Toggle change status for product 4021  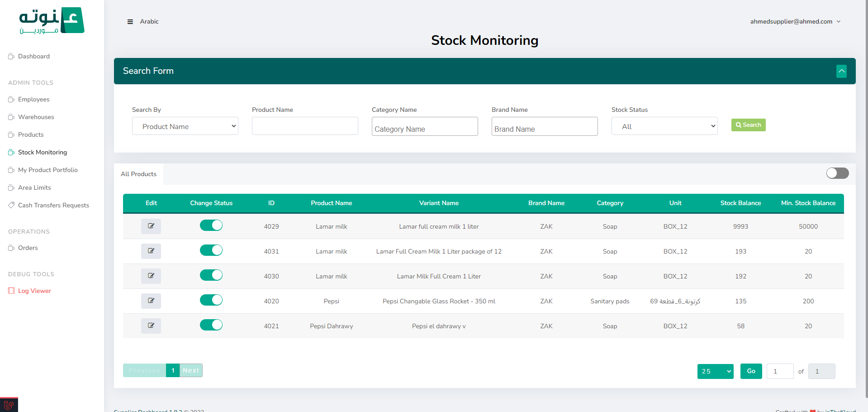tap(211, 325)
